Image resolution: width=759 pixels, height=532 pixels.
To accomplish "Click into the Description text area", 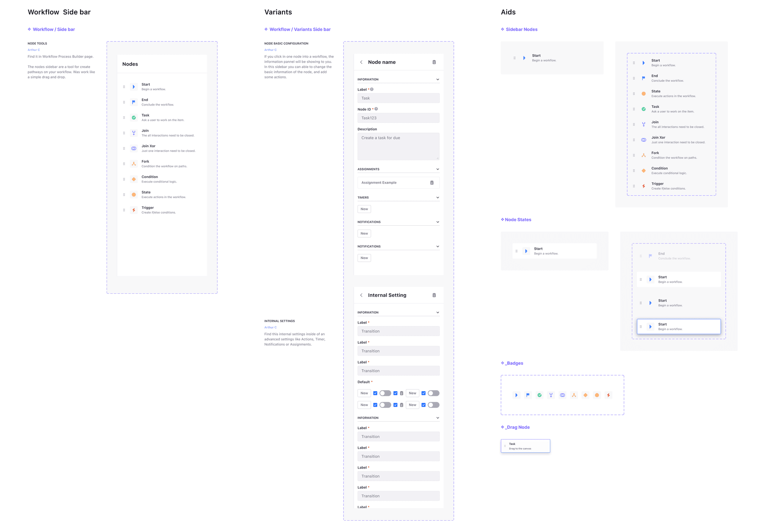I will tap(398, 146).
